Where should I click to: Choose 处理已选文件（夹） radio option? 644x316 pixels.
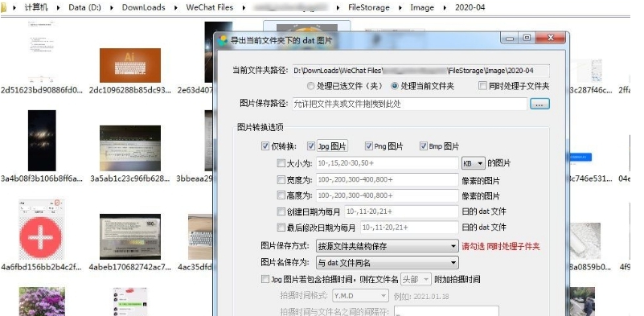(x=310, y=86)
